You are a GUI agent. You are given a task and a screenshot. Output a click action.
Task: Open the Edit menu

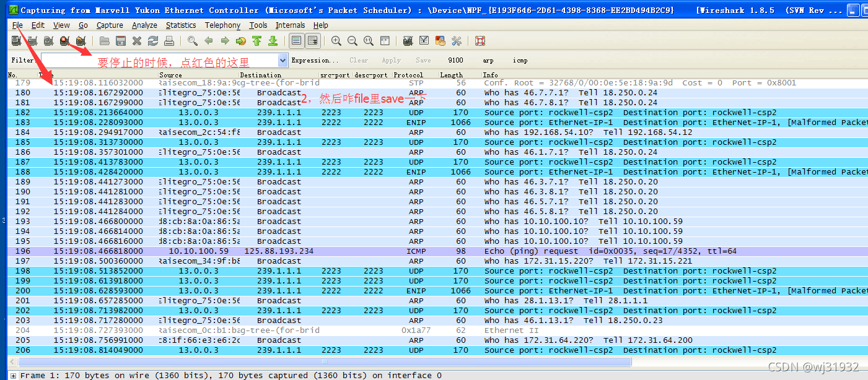pos(38,25)
